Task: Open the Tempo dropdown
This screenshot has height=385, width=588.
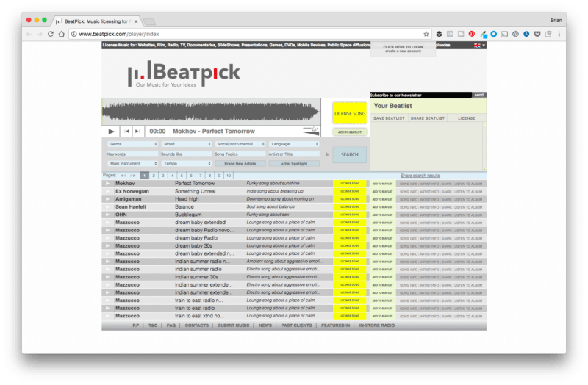Action: coord(187,163)
